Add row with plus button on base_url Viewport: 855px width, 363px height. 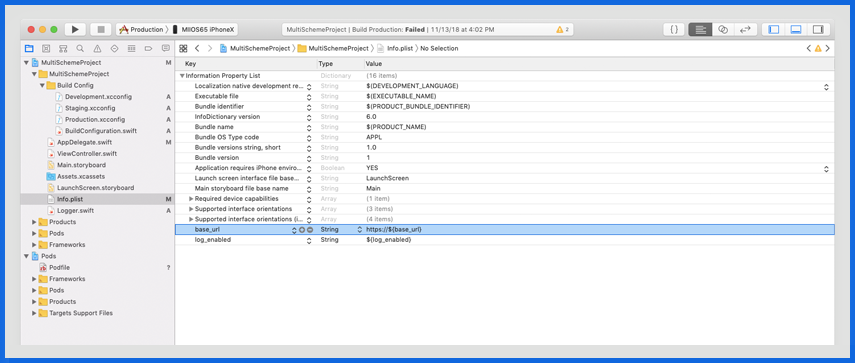[302, 230]
